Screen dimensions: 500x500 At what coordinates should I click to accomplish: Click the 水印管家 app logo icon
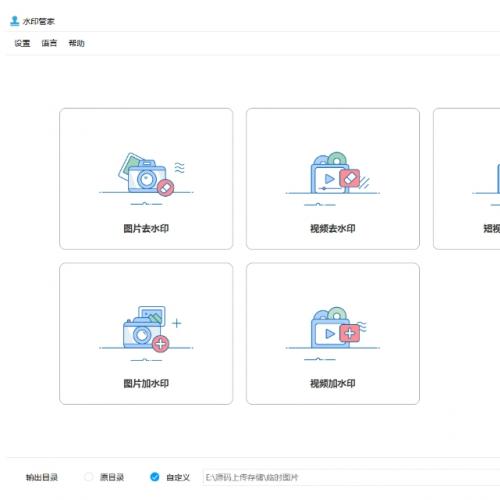[14, 21]
